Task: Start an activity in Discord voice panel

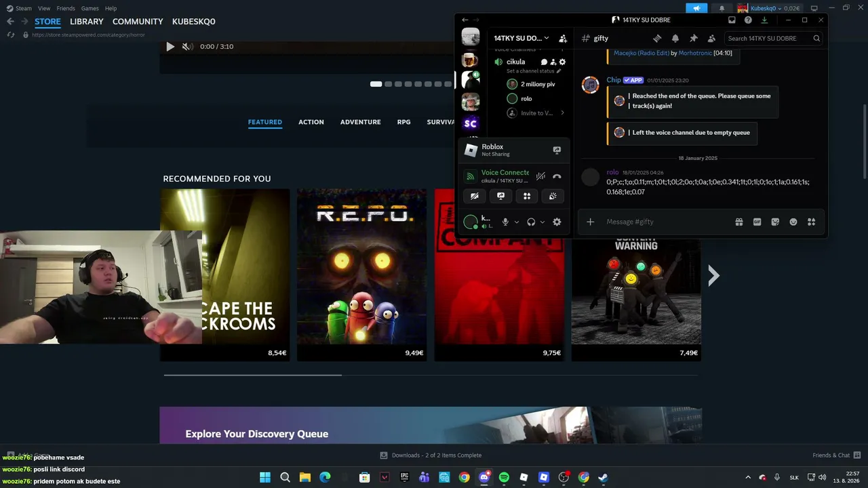Action: 527,196
